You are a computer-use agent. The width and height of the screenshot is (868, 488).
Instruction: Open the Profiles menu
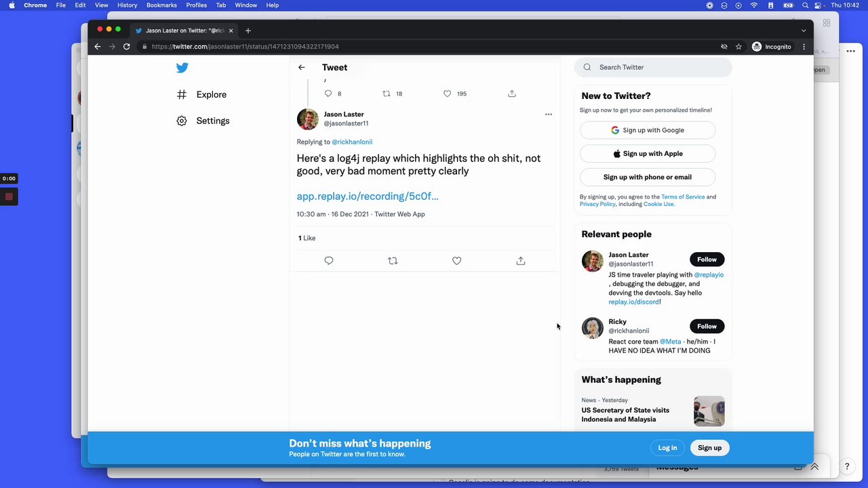click(197, 5)
